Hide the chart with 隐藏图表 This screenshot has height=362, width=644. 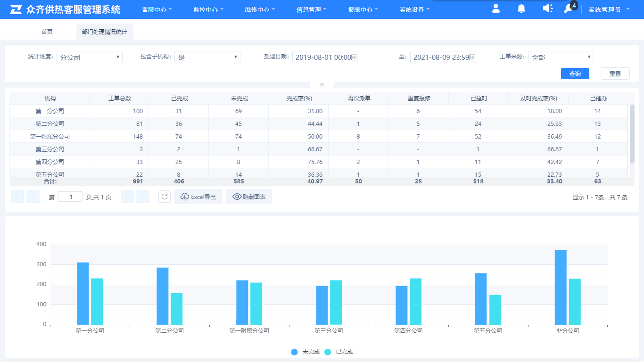(x=249, y=197)
